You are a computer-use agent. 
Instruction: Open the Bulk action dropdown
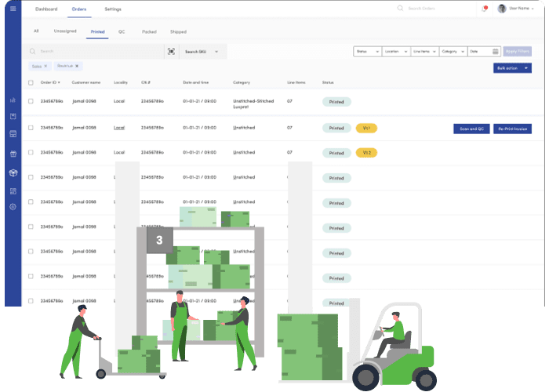point(512,68)
